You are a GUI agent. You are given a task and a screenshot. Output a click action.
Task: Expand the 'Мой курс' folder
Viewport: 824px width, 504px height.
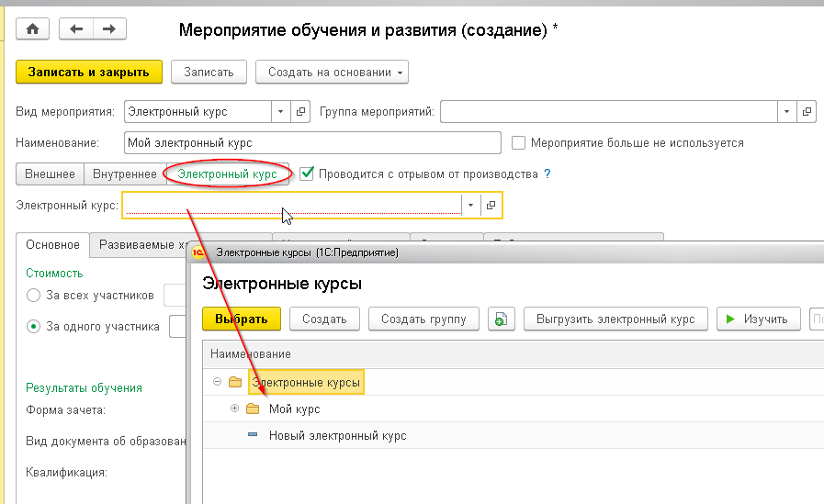(x=234, y=409)
